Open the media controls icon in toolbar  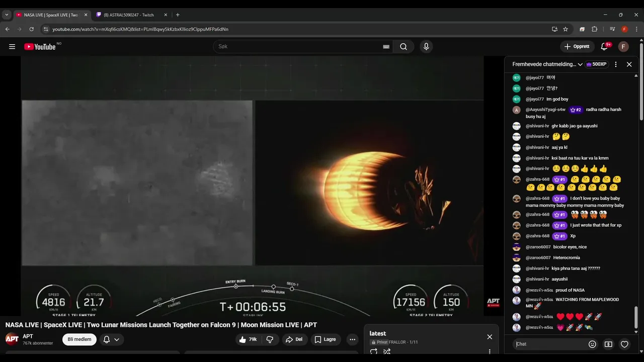click(x=612, y=29)
